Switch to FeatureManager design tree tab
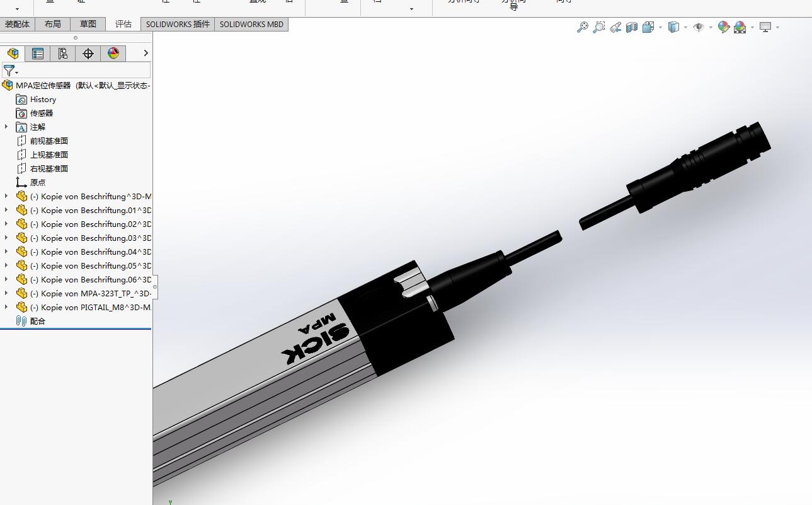 coord(13,54)
